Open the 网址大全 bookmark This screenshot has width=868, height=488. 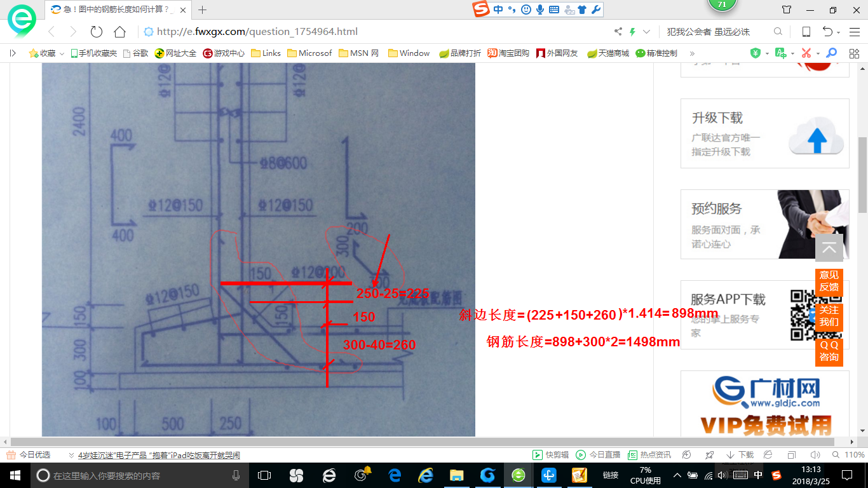176,53
